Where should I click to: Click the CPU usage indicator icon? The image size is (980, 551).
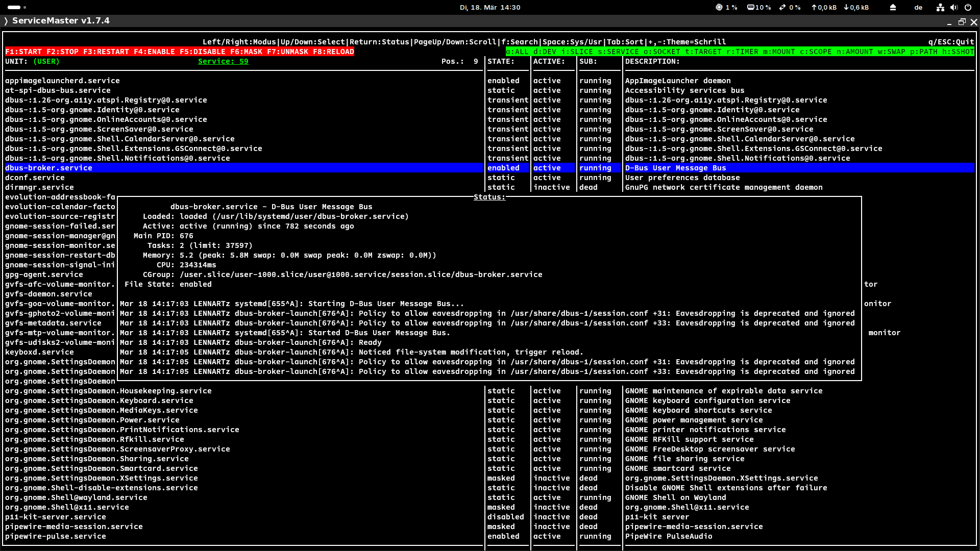(719, 7)
